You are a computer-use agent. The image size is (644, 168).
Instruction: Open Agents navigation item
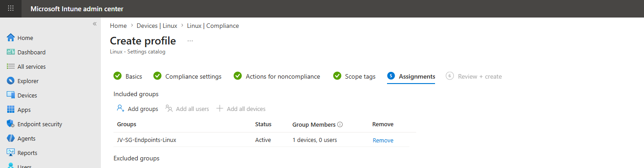(26, 139)
